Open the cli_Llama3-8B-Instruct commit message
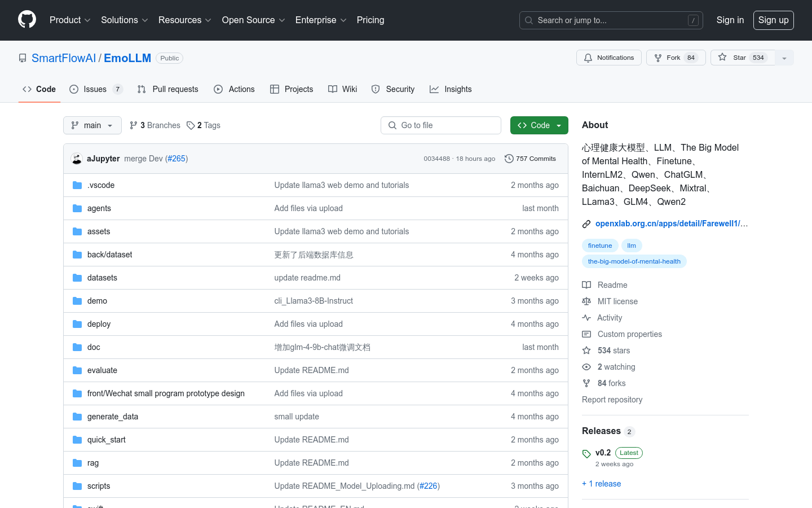This screenshot has width=812, height=508. coord(314,301)
